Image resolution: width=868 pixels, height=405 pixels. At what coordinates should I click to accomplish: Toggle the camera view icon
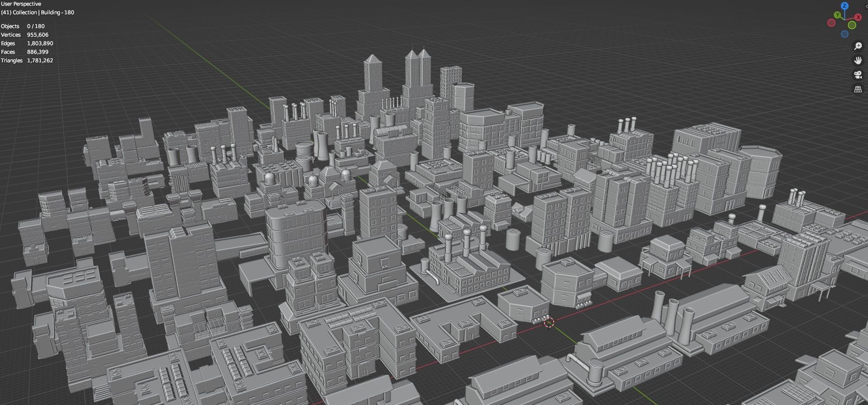858,75
